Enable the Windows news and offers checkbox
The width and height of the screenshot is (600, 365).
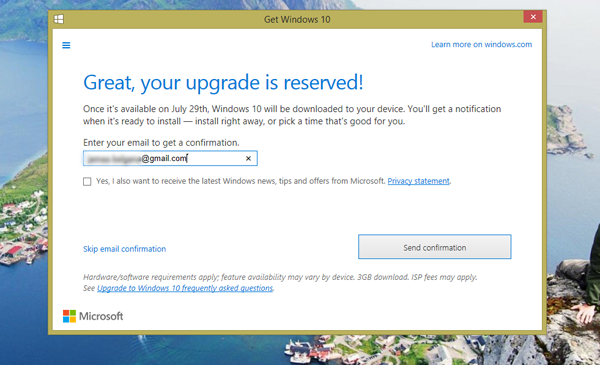pyautogui.click(x=87, y=181)
